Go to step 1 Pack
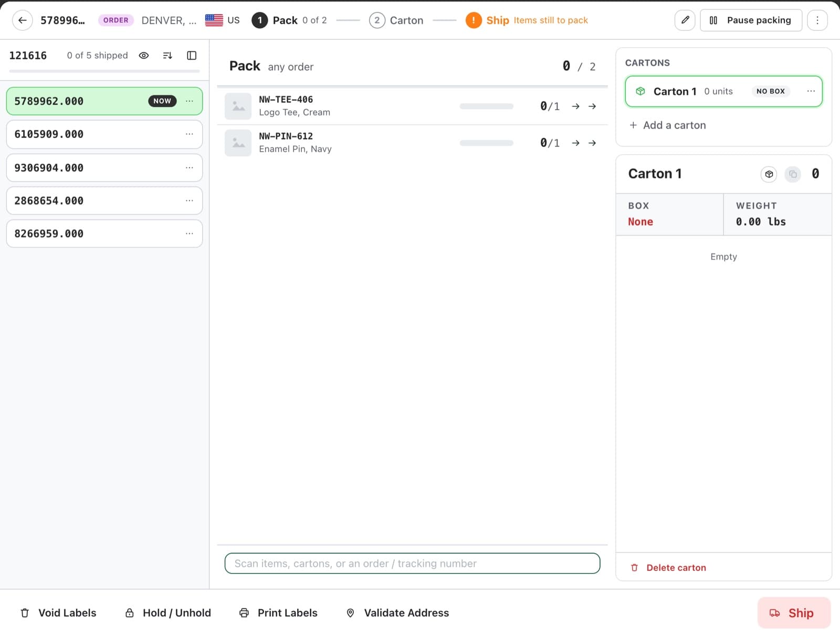 tap(289, 20)
